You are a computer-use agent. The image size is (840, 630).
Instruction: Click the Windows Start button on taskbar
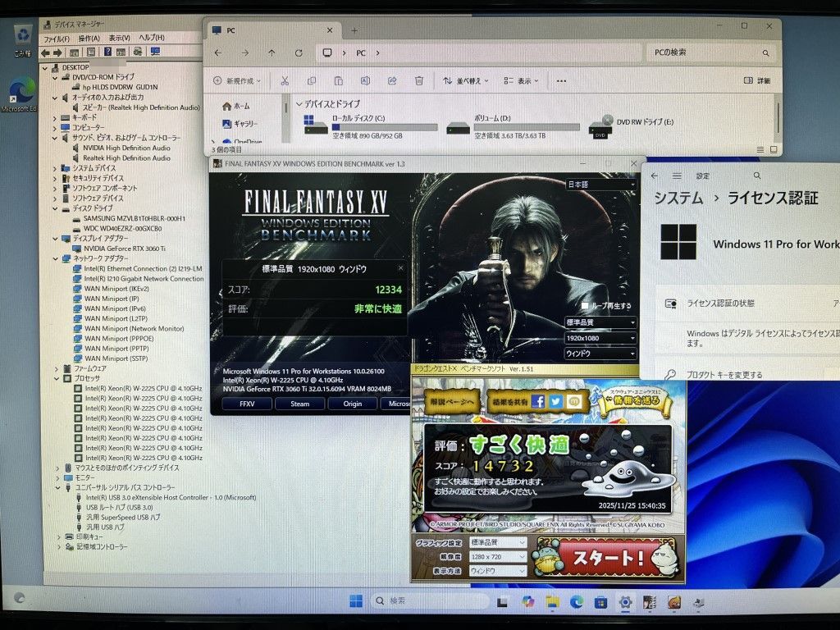click(357, 601)
